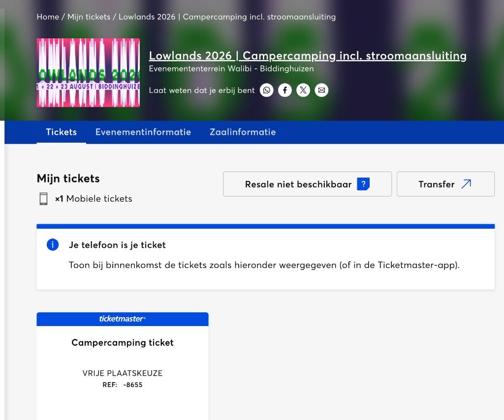Click 'Laat weten dat je erbij bent' text
The width and height of the screenshot is (504, 420).
tap(202, 90)
